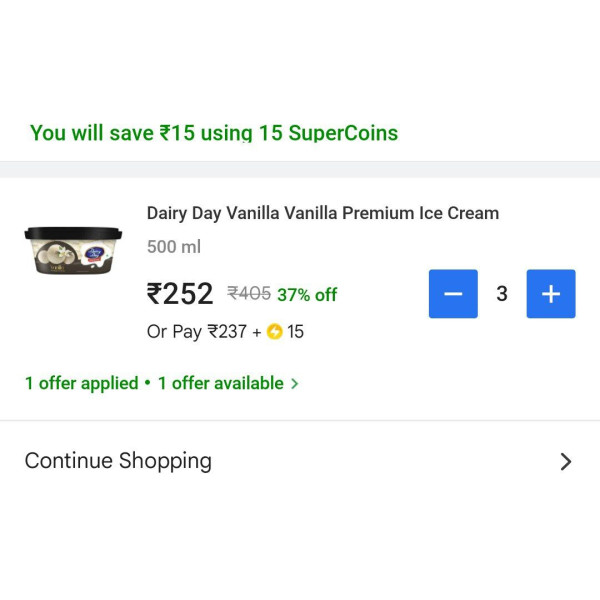600x600 pixels.
Task: Click the black lid of the ice cream tub
Action: 73,233
